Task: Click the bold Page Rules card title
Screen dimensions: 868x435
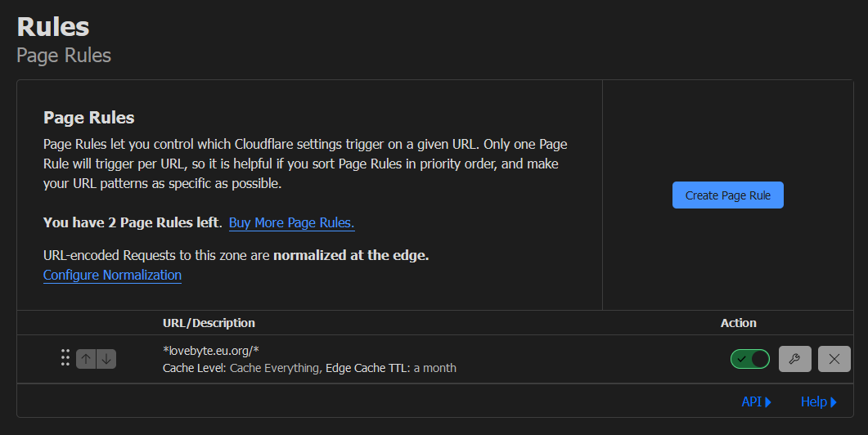Action: [x=88, y=117]
